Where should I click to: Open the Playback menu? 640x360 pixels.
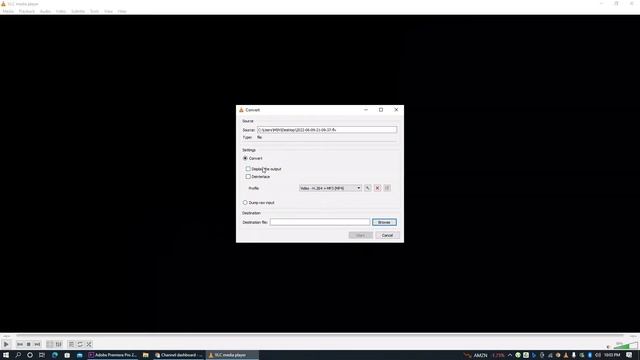tap(27, 11)
